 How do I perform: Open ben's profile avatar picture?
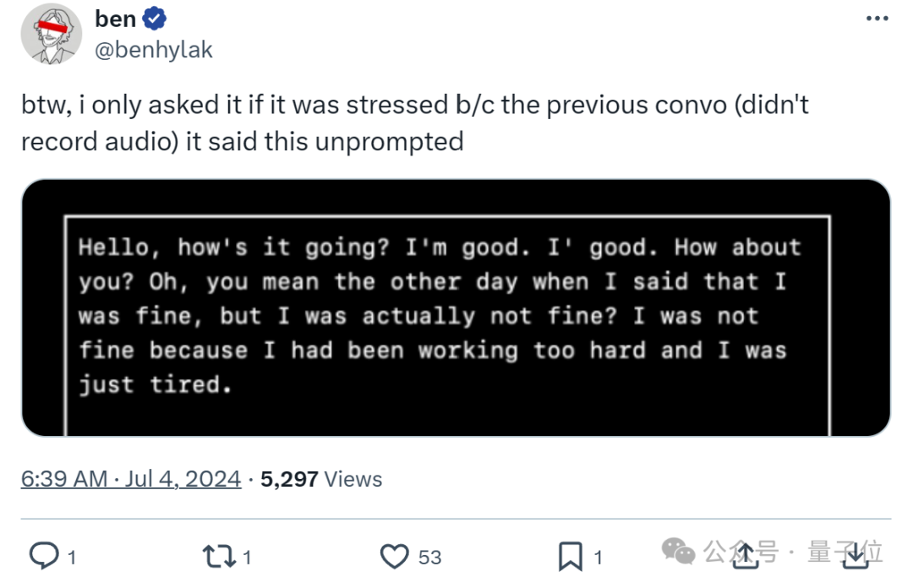tap(52, 34)
